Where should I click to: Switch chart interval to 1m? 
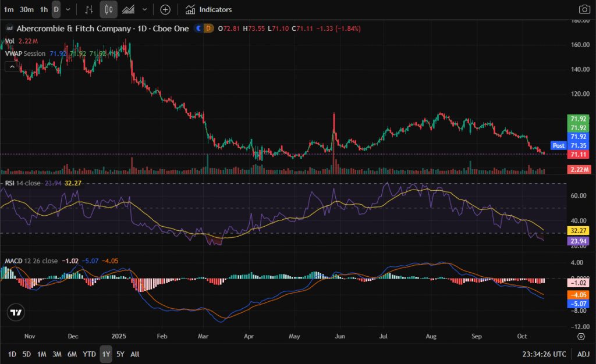point(9,9)
